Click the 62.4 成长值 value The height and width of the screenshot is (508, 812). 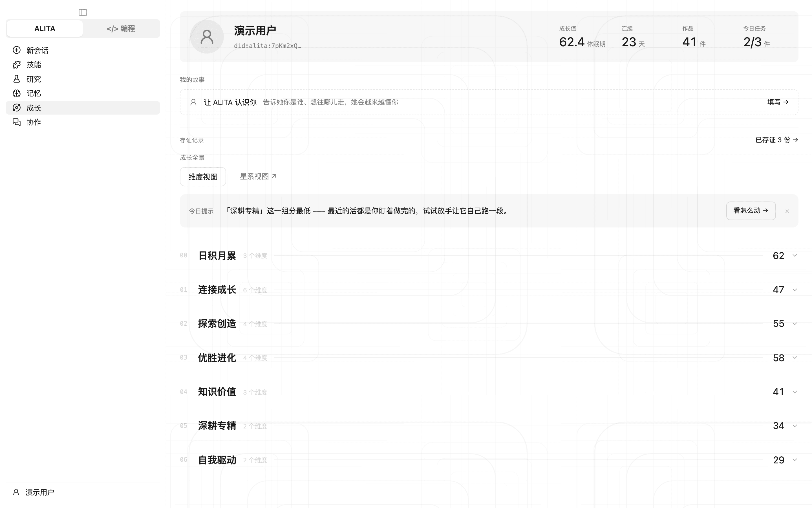[572, 42]
